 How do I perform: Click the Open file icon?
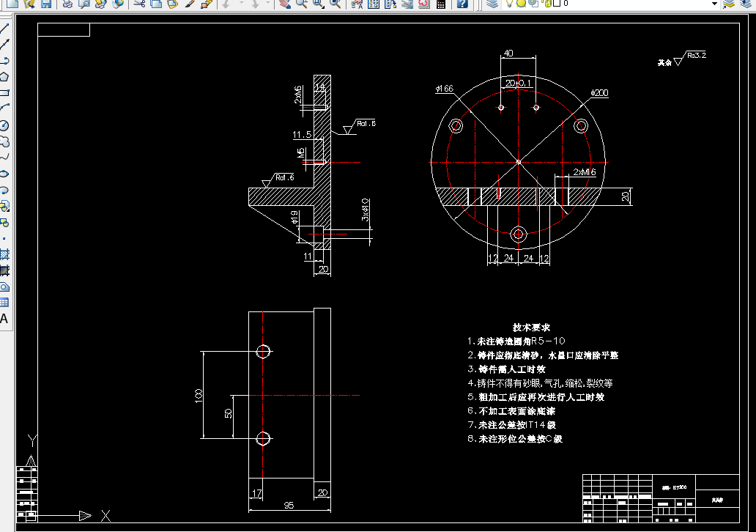29,4
